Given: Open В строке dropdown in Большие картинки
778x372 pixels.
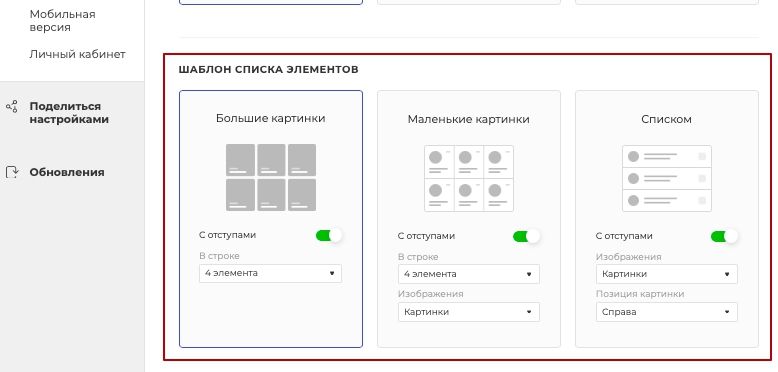Looking at the screenshot, I should 270,273.
